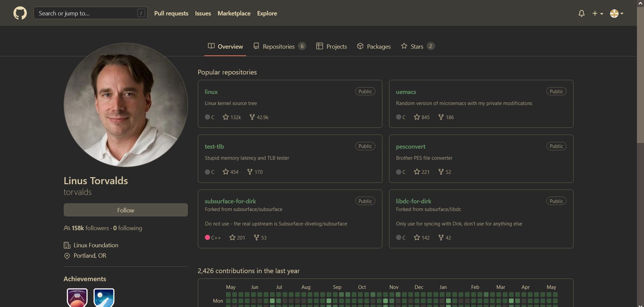The height and width of the screenshot is (307, 644).
Task: Open the libdc-for-dirk fork icon showing 42
Action: click(441, 237)
